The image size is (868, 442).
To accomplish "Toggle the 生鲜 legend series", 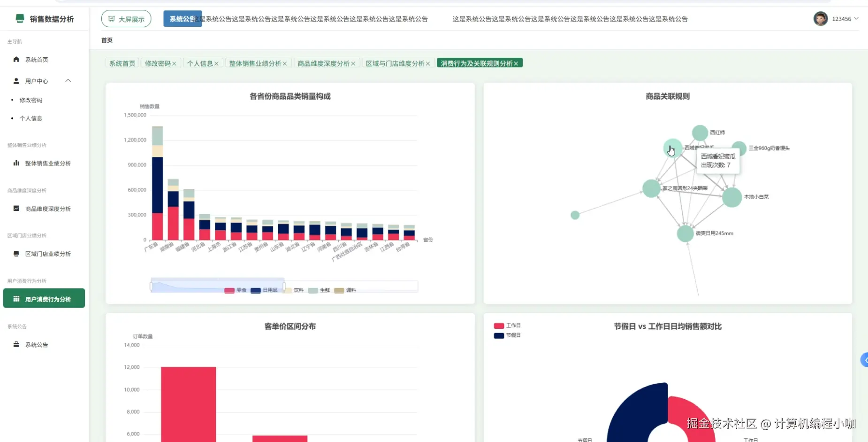I will click(x=319, y=290).
